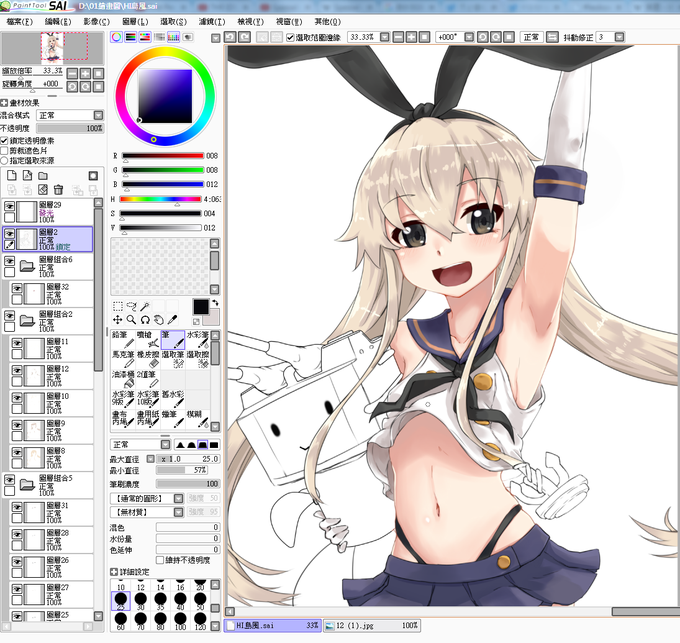680x643 pixels.
Task: Select the 水彩筆 watercolor brush tool
Action: pos(198,339)
